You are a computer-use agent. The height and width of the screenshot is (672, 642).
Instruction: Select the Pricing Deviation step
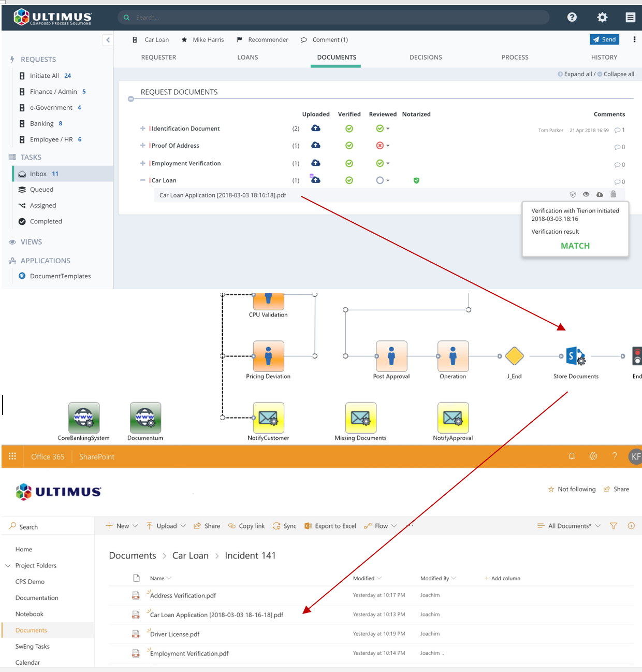click(x=268, y=356)
